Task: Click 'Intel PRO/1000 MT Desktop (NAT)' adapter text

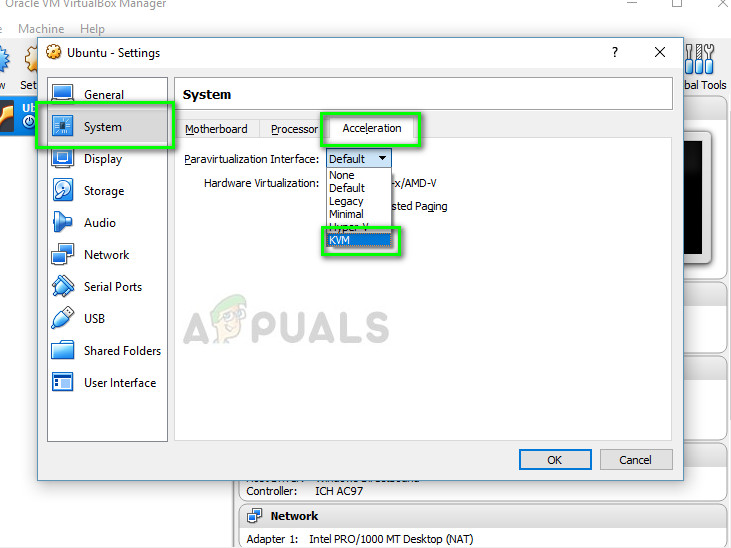Action: click(x=391, y=539)
